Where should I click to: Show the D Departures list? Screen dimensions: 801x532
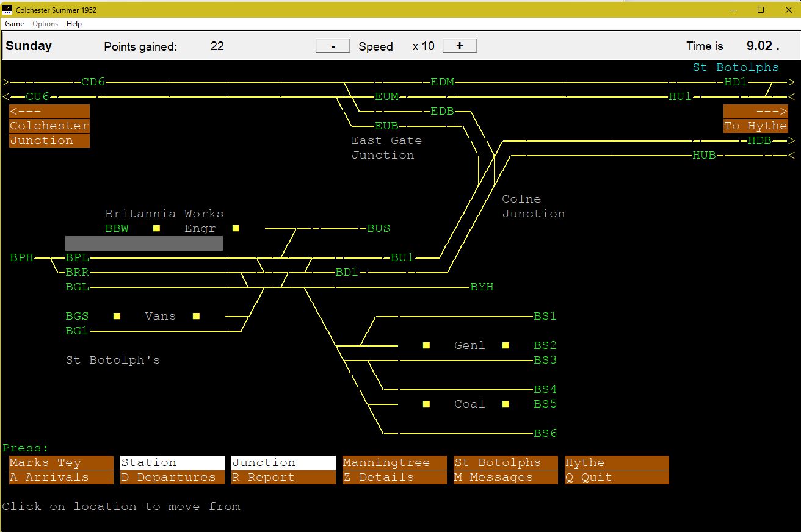pyautogui.click(x=172, y=478)
